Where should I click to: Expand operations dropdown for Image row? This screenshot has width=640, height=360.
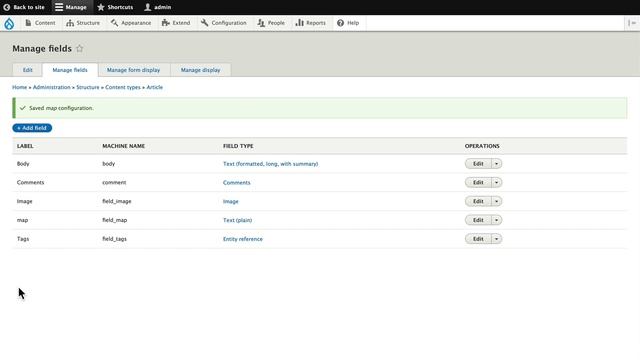coord(496,201)
